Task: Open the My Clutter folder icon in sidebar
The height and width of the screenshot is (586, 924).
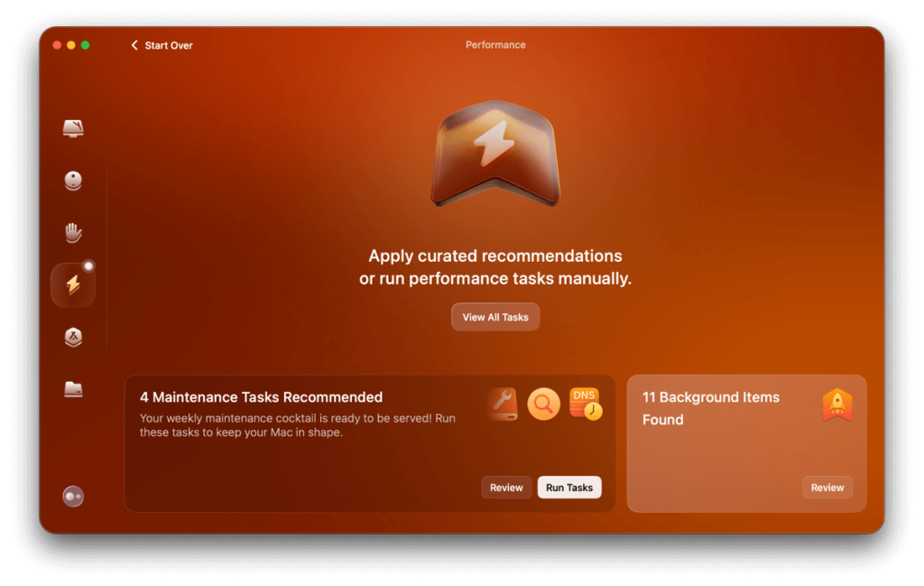Action: pos(73,389)
